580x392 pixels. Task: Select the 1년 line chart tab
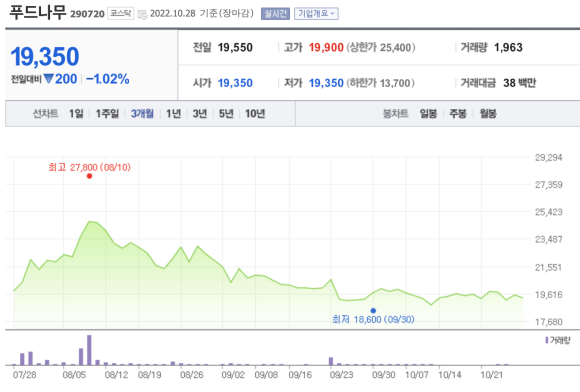[173, 114]
